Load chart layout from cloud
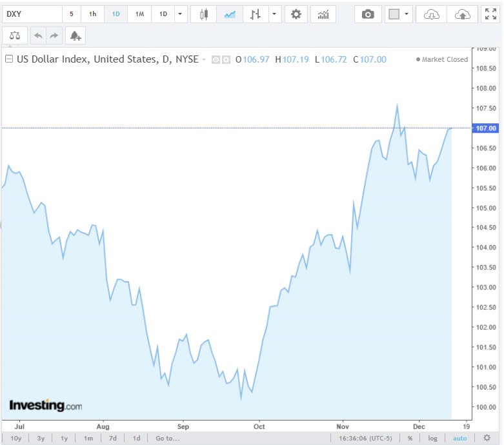Viewport: 504px width, 445px height. tap(432, 14)
